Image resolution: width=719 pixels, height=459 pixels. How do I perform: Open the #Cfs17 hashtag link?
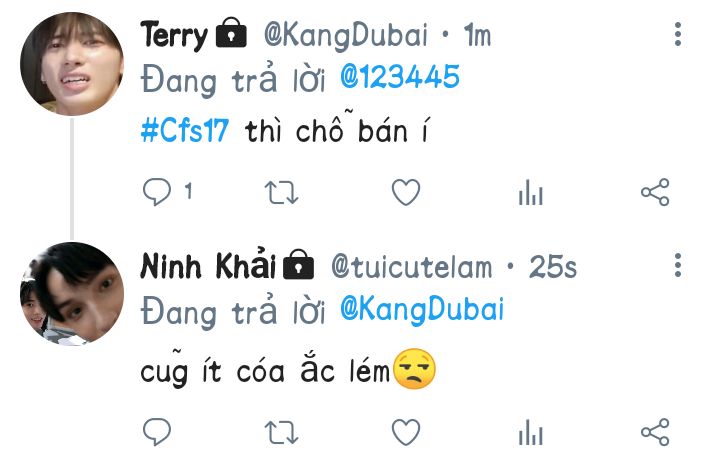[185, 130]
